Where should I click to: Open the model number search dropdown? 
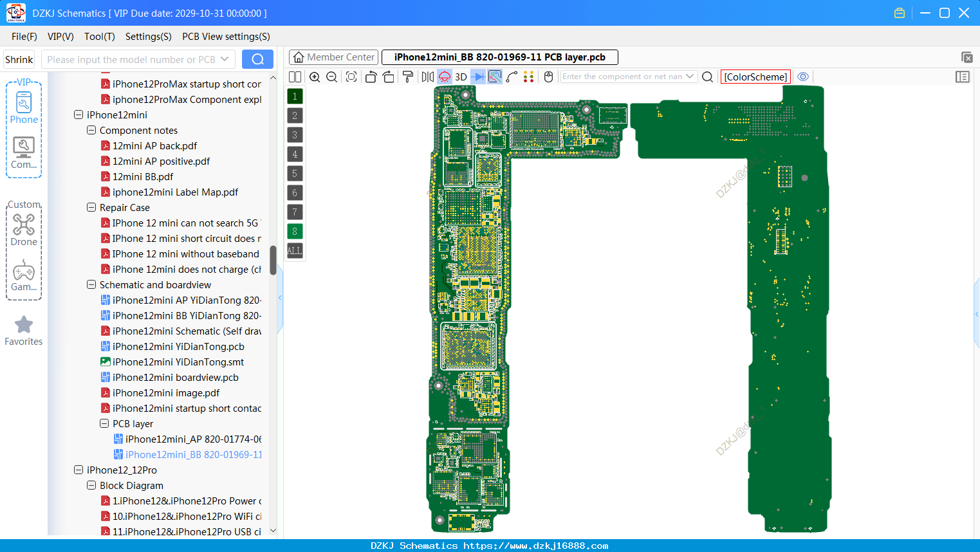pyautogui.click(x=225, y=59)
